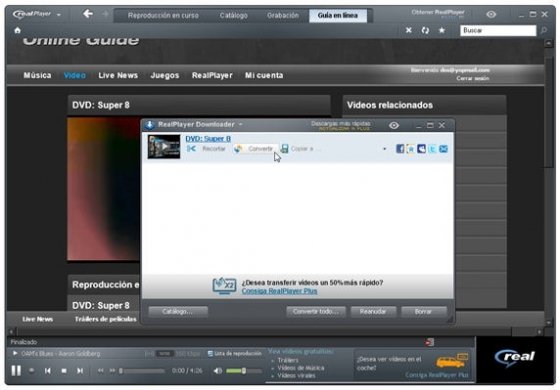Screen dimensions: 560x390
Task: Add page to favorites star
Action: pos(442,30)
